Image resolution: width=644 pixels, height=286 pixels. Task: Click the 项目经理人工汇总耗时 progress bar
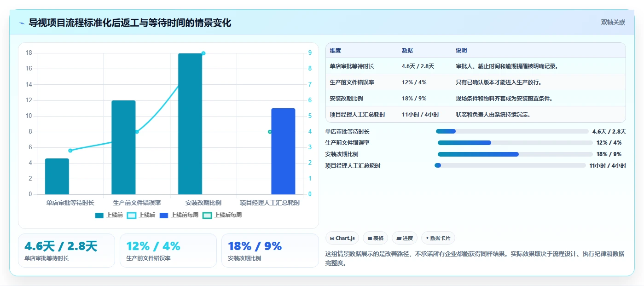pos(510,165)
